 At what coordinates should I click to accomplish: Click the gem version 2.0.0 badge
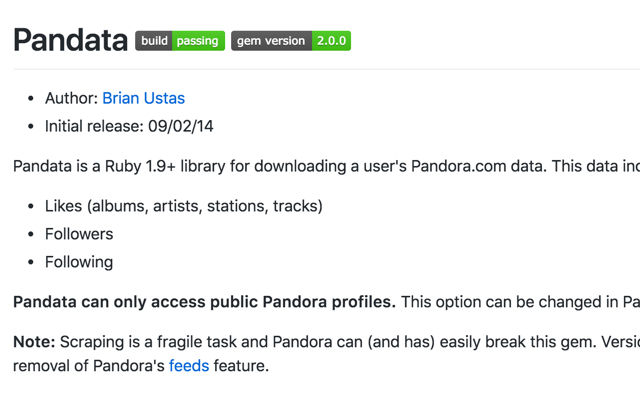pos(291,41)
